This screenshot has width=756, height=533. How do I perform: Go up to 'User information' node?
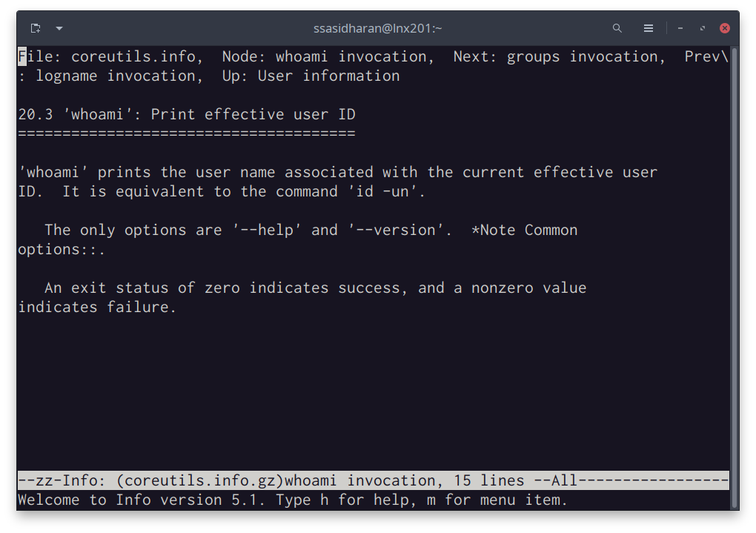pyautogui.click(x=328, y=76)
